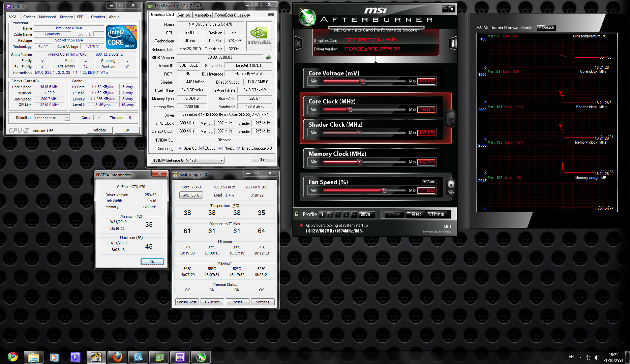Image resolution: width=630 pixels, height=364 pixels.
Task: Take a GPU-Z screenshot with the camera icon
Action: (271, 14)
